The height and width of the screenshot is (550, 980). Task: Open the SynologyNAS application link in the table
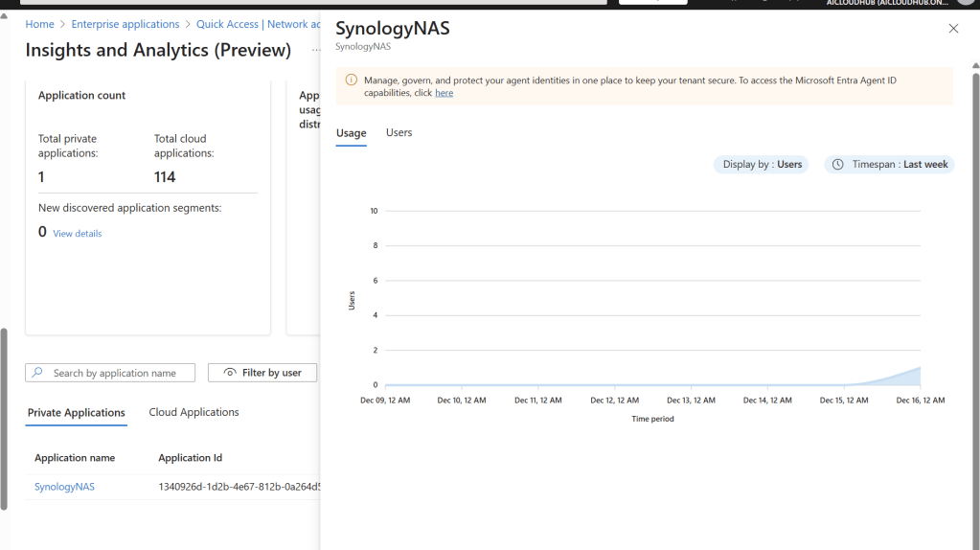[x=64, y=487]
